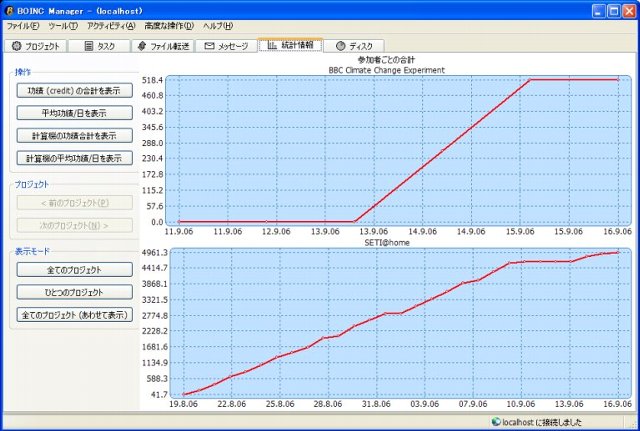Select the 統計情報 tab
The height and width of the screenshot is (431, 640).
pyautogui.click(x=290, y=45)
